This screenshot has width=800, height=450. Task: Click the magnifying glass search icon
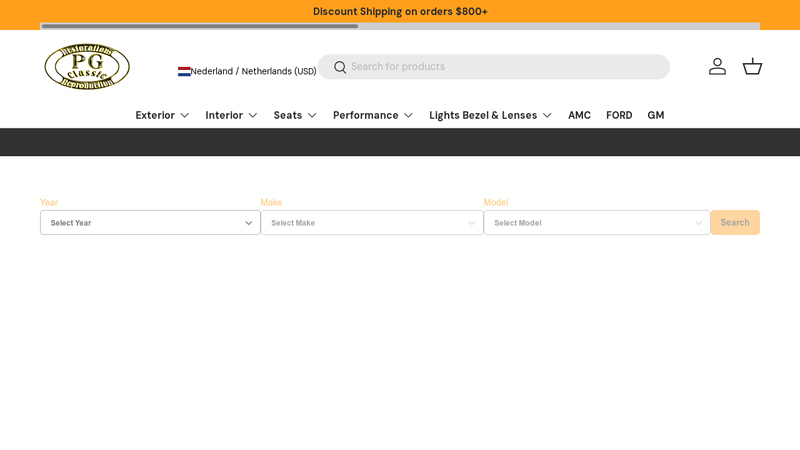[x=340, y=67]
